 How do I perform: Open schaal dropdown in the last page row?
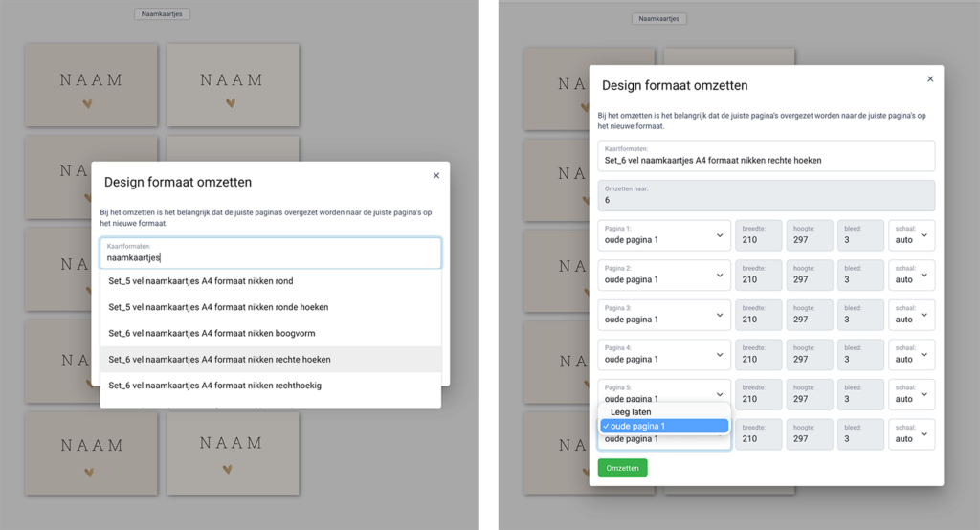tap(912, 434)
